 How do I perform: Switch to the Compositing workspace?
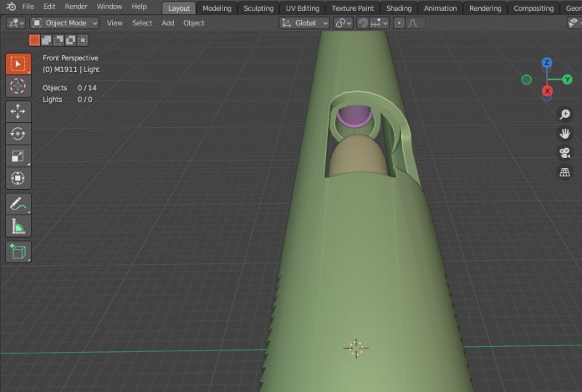click(x=533, y=8)
